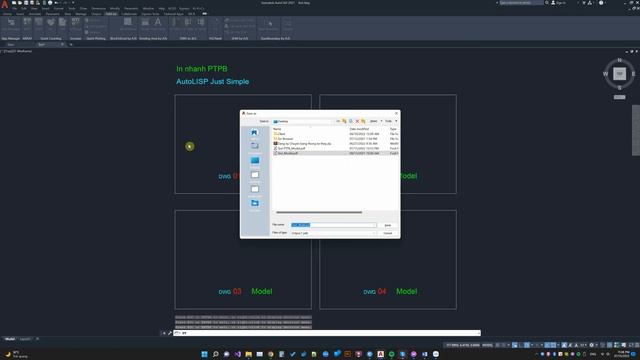Image resolution: width=640 pixels, height=360 pixels.
Task: Open the Save in Desktop folder dropdown
Action: pos(301,121)
